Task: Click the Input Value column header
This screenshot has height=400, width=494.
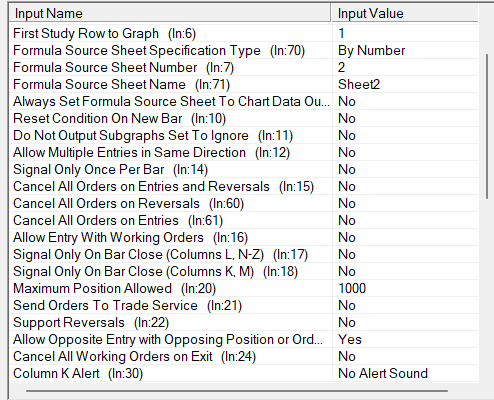Action: coord(405,13)
